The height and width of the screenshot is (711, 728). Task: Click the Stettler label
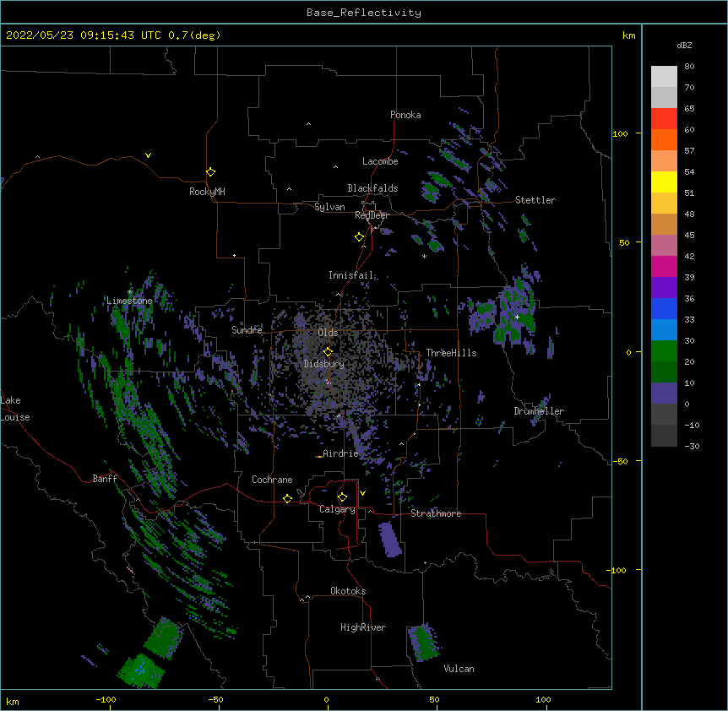pyautogui.click(x=535, y=200)
